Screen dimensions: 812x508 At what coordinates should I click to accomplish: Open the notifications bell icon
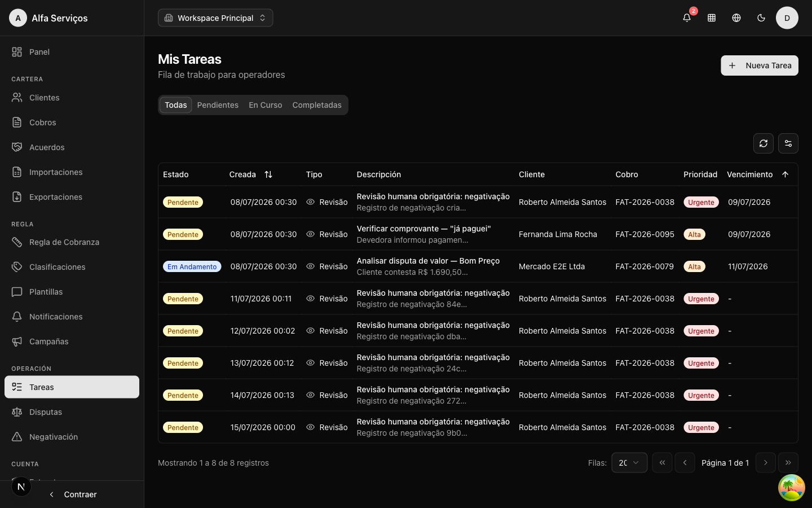coord(687,18)
